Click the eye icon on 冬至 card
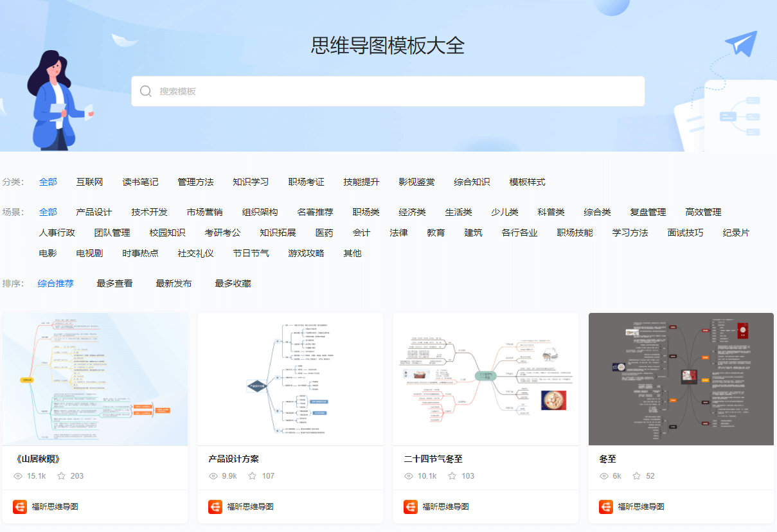Image resolution: width=777 pixels, height=532 pixels. coord(604,476)
